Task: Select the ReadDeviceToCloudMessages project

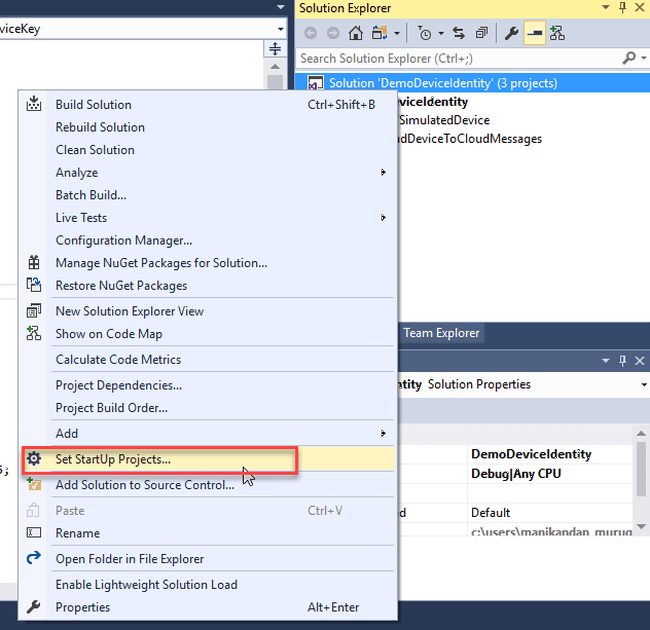Action: point(470,139)
